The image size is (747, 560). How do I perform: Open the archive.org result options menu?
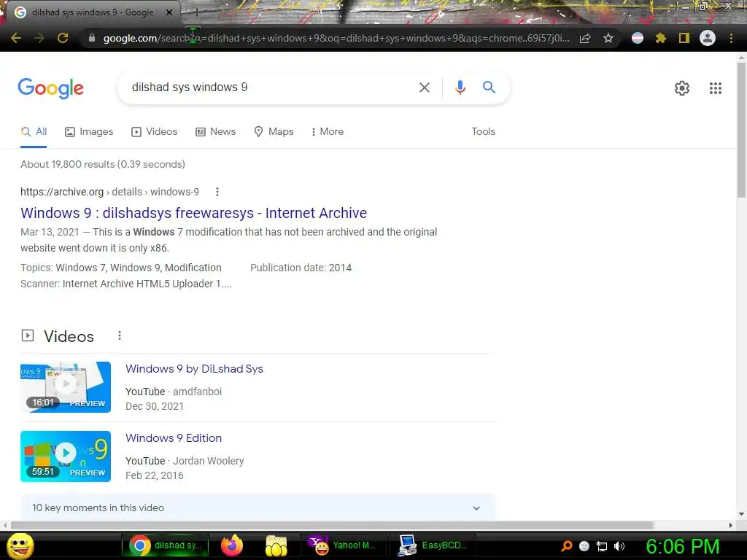[x=217, y=192]
